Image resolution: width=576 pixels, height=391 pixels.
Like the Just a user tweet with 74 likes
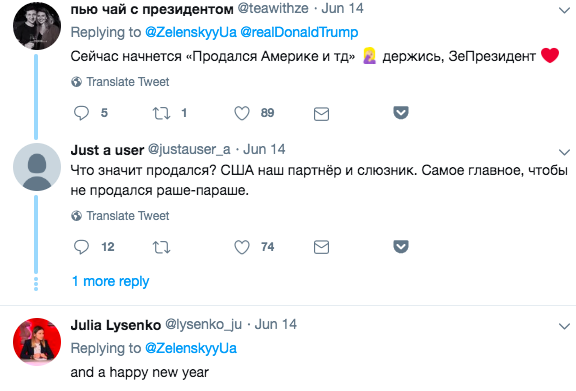coord(242,247)
